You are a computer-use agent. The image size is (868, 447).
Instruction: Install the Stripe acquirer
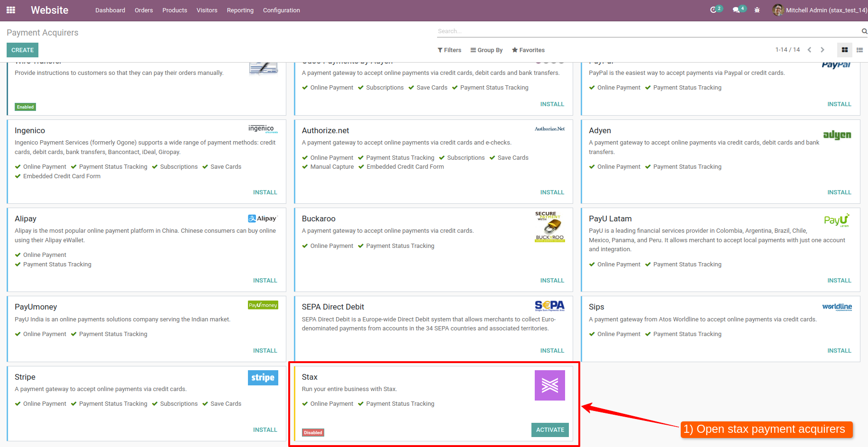[265, 429]
